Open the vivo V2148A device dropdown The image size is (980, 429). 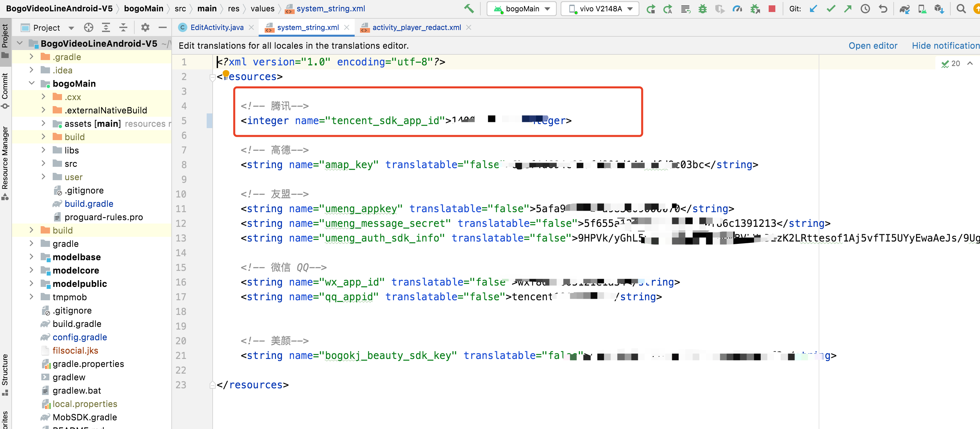600,8
